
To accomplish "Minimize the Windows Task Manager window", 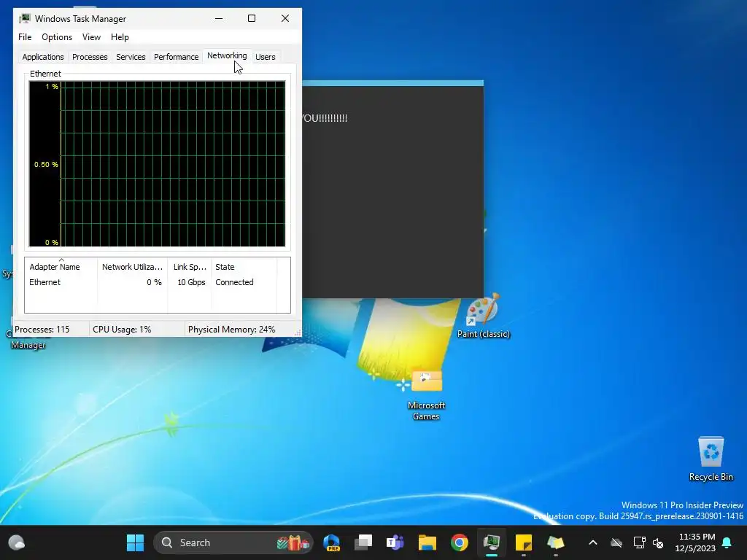I will 219,18.
